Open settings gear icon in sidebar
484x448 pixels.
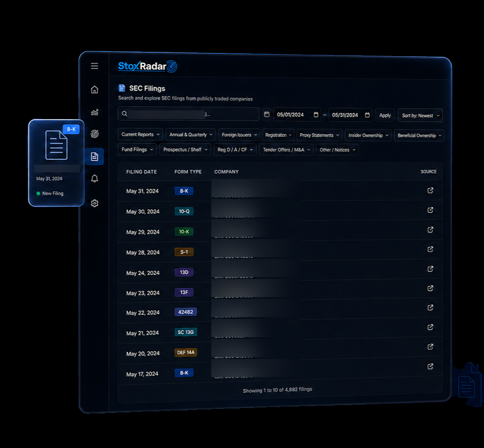point(94,203)
